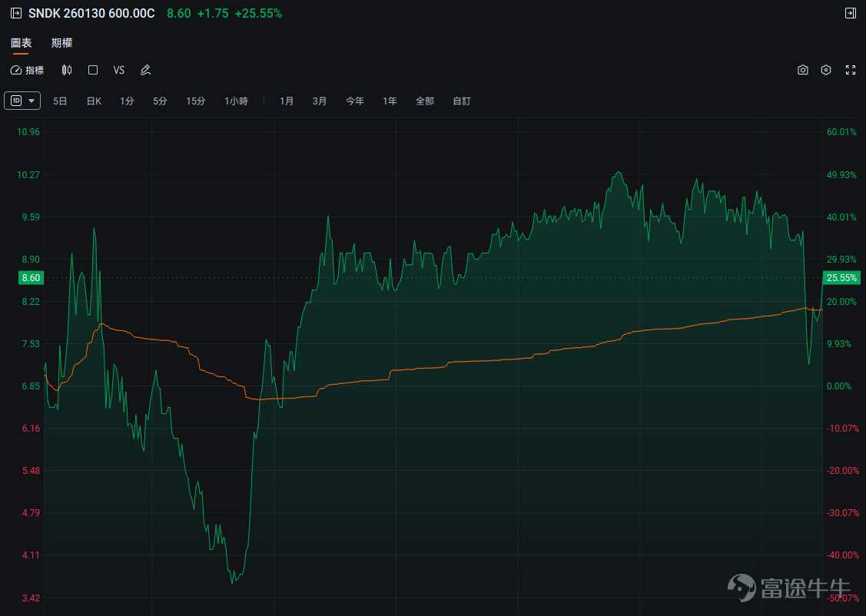Click the +1.75 price change value

click(213, 13)
